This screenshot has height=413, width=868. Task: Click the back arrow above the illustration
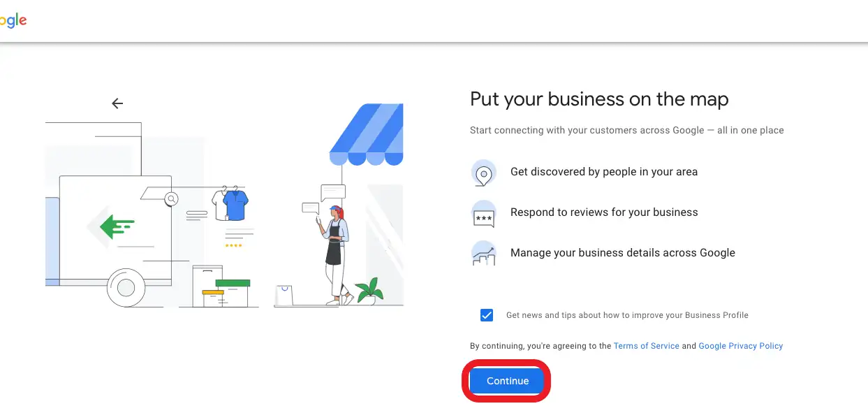click(117, 103)
